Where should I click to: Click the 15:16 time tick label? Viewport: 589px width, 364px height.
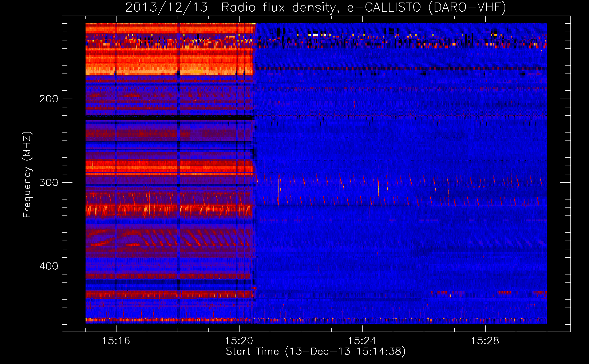coord(116,341)
